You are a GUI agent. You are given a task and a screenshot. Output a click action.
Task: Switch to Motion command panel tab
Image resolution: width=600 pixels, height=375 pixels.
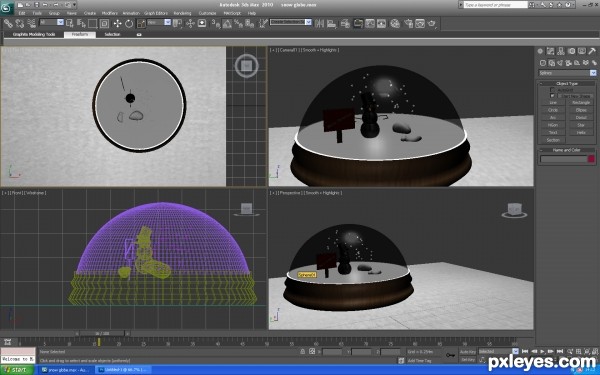[x=571, y=51]
